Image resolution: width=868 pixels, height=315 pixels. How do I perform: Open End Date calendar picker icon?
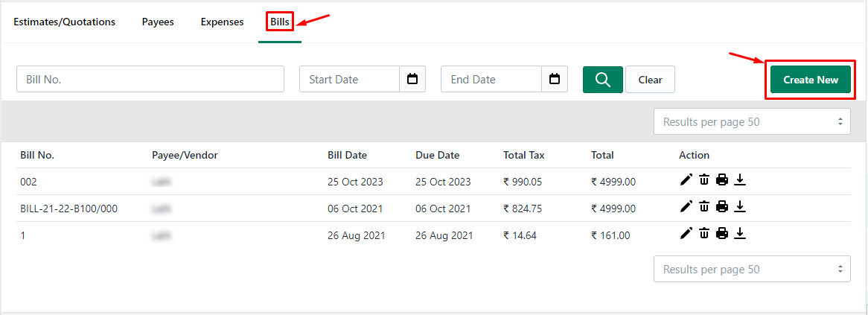point(554,79)
